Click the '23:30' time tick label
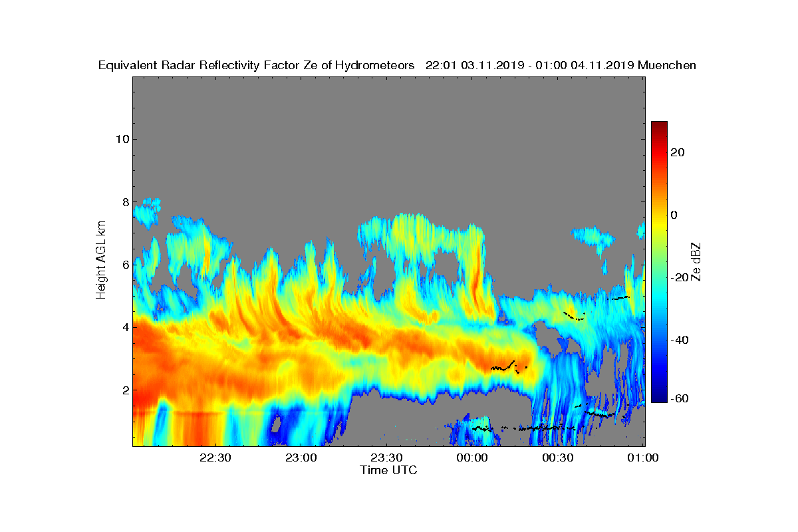The width and height of the screenshot is (798, 532). tap(386, 458)
